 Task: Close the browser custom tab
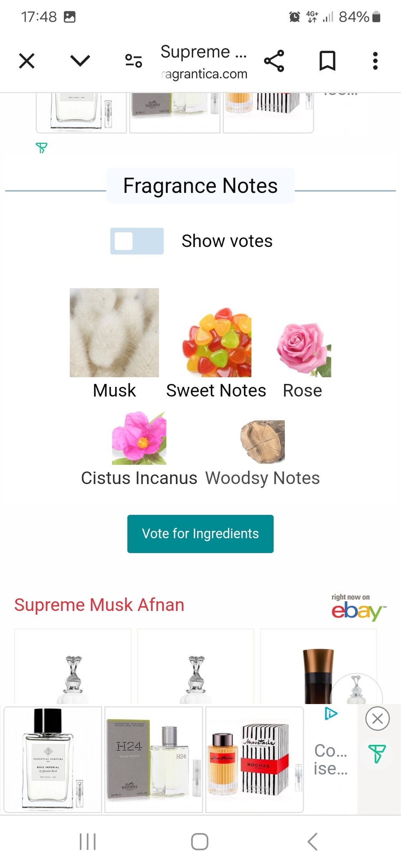(27, 61)
